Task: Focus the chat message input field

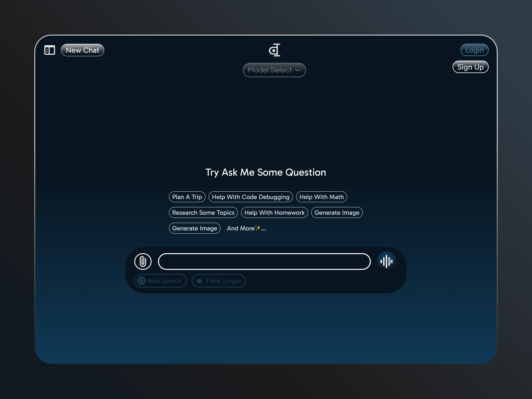Action: coord(264,261)
